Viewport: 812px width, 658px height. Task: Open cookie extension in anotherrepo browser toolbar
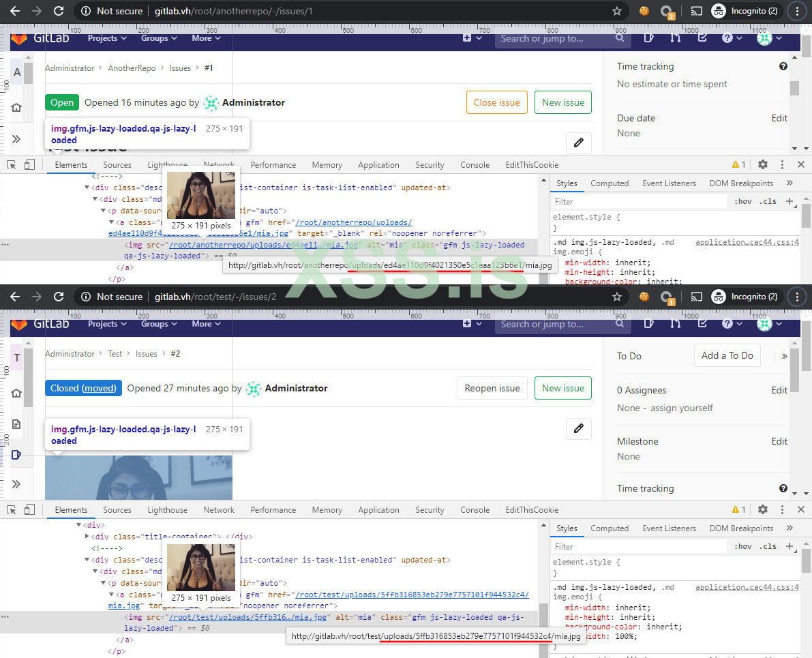pyautogui.click(x=644, y=11)
